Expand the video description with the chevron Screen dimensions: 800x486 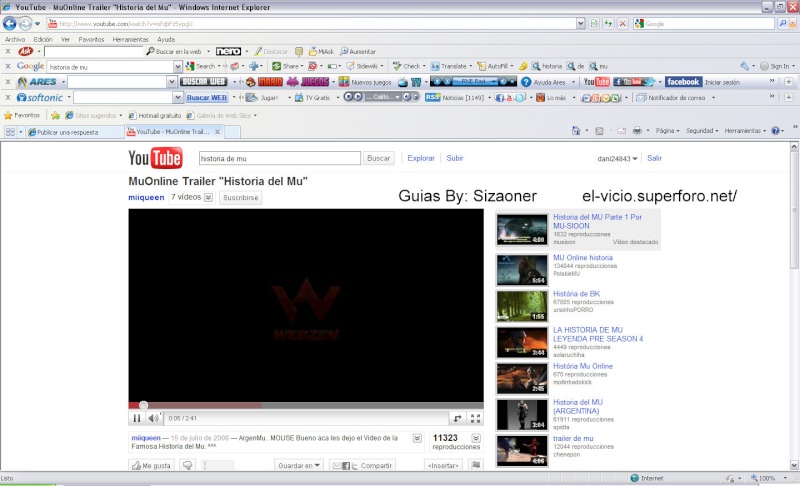click(x=417, y=438)
